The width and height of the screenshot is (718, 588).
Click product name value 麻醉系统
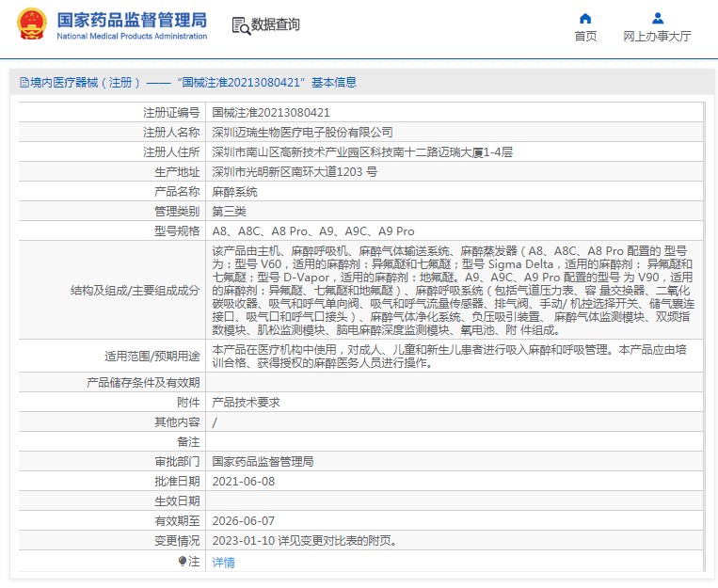[234, 191]
